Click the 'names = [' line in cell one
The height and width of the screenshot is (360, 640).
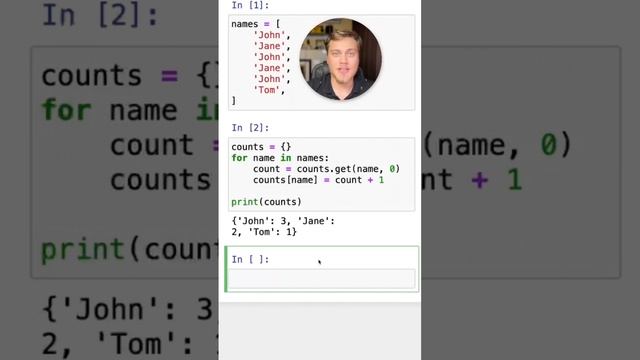pos(256,24)
